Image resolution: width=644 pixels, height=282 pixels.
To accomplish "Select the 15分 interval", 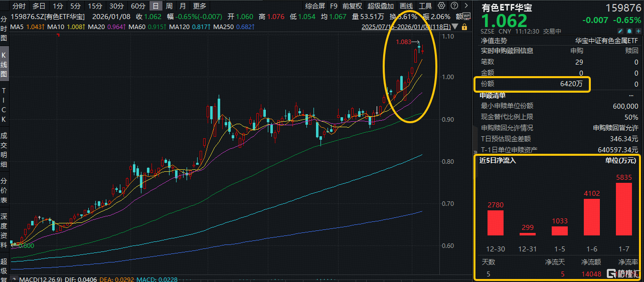I will [x=94, y=6].
